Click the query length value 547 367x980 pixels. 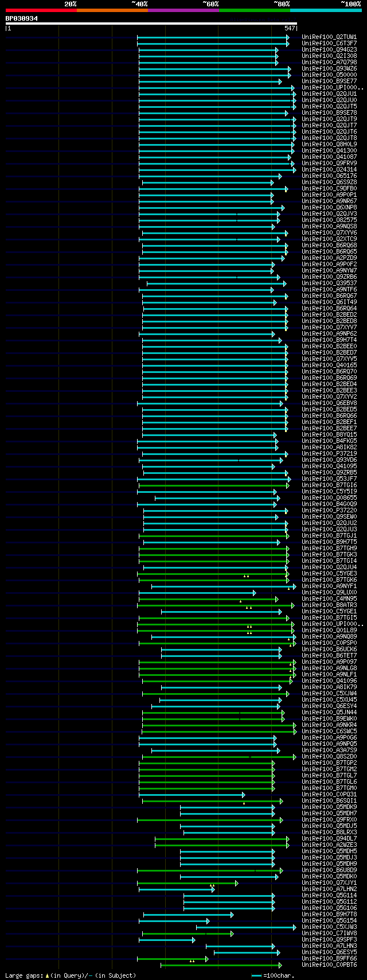290,28
